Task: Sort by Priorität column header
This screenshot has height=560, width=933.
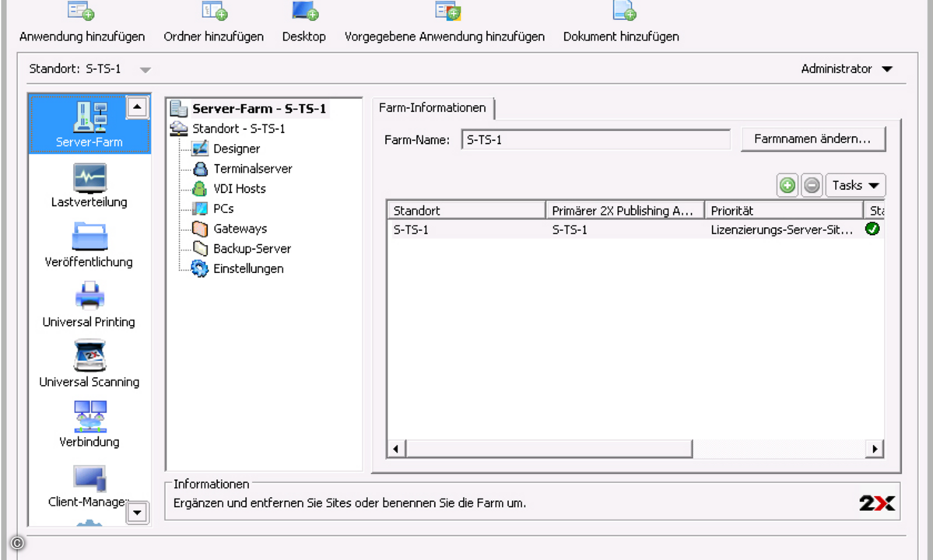Action: (784, 211)
